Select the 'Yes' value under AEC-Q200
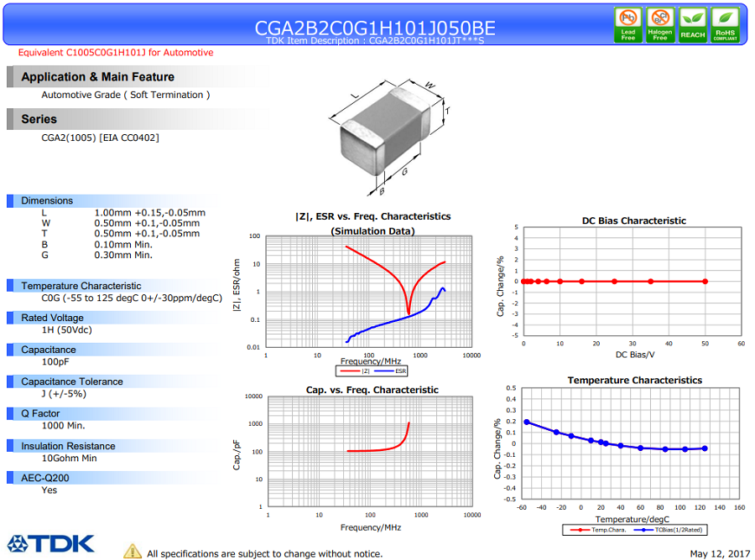755x560 pixels. [49, 490]
